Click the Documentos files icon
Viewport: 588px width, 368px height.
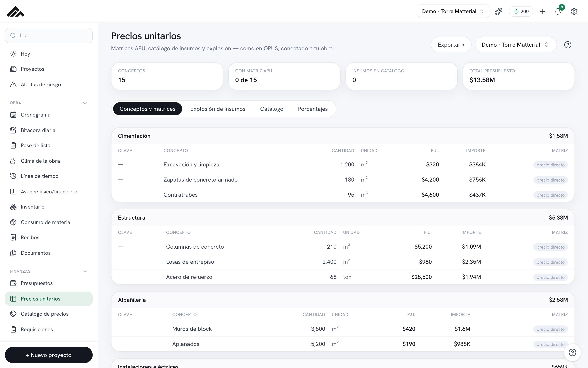coord(13,253)
